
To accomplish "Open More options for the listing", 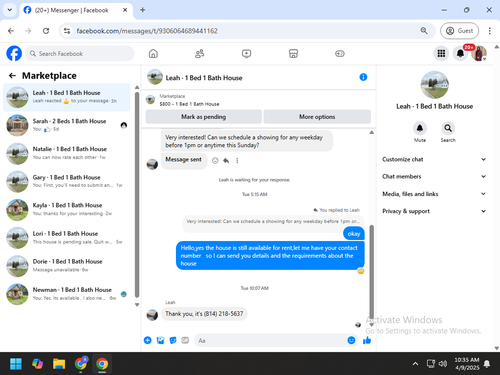I will coord(317,117).
